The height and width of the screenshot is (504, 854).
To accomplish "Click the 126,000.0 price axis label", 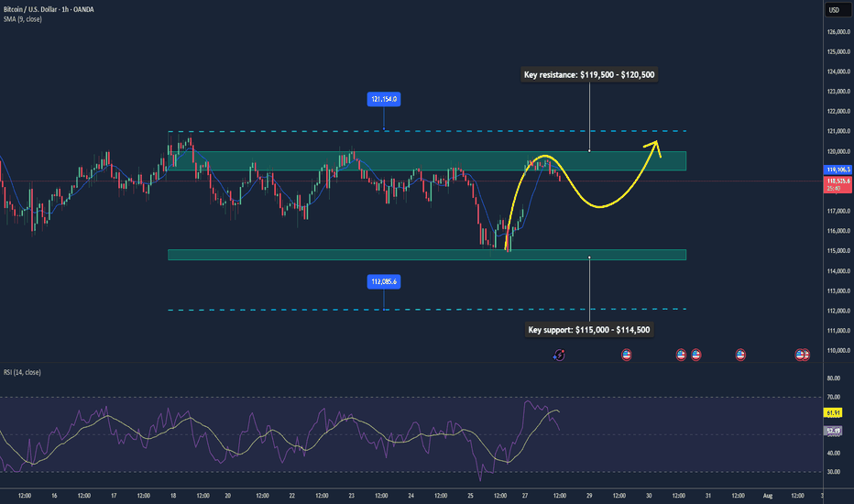I will 838,31.
